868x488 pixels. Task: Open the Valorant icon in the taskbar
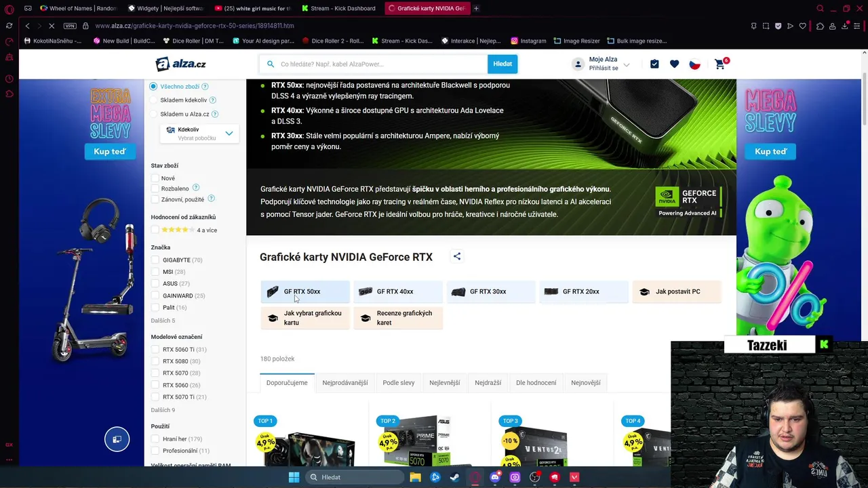point(574,477)
